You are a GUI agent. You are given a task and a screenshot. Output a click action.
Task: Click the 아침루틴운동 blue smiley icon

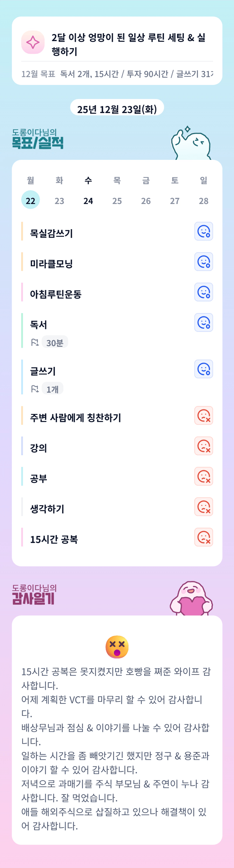[x=203, y=292]
